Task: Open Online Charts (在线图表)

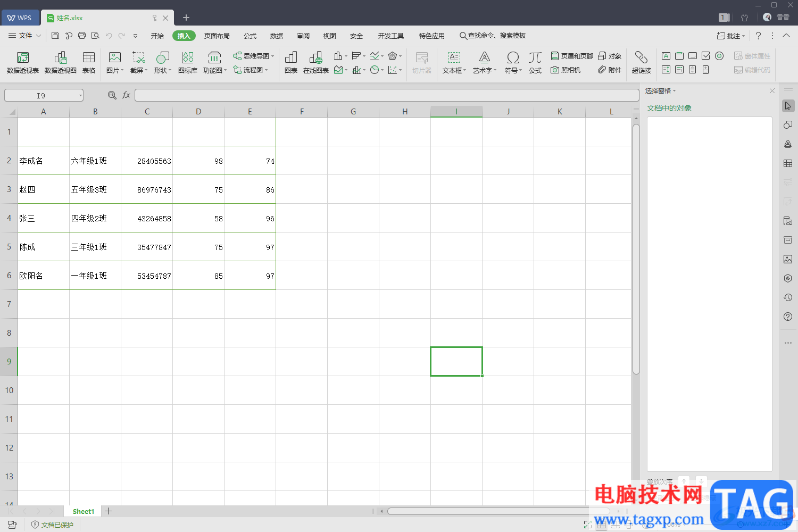Action: coord(316,63)
